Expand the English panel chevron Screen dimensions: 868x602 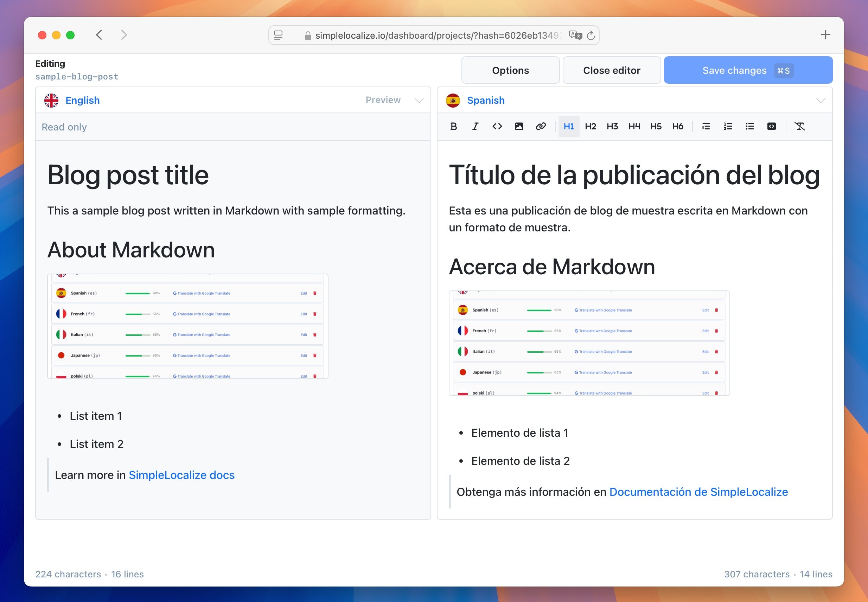pos(419,100)
